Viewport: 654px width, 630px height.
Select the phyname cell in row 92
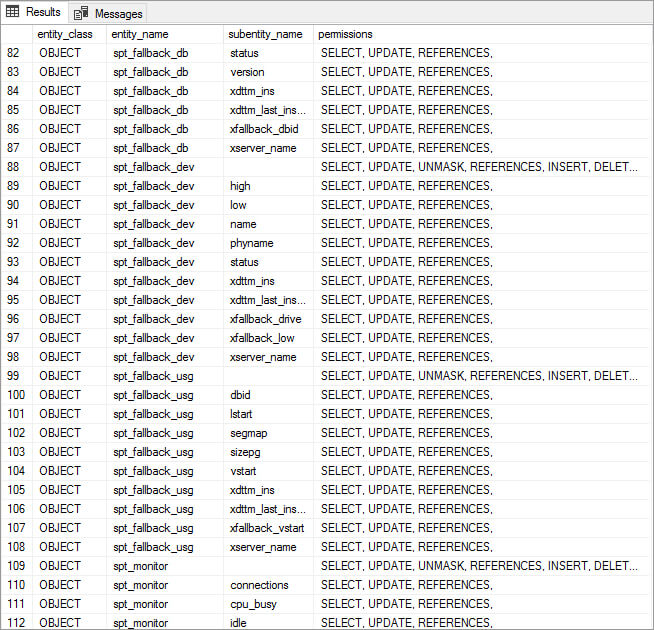coord(251,243)
